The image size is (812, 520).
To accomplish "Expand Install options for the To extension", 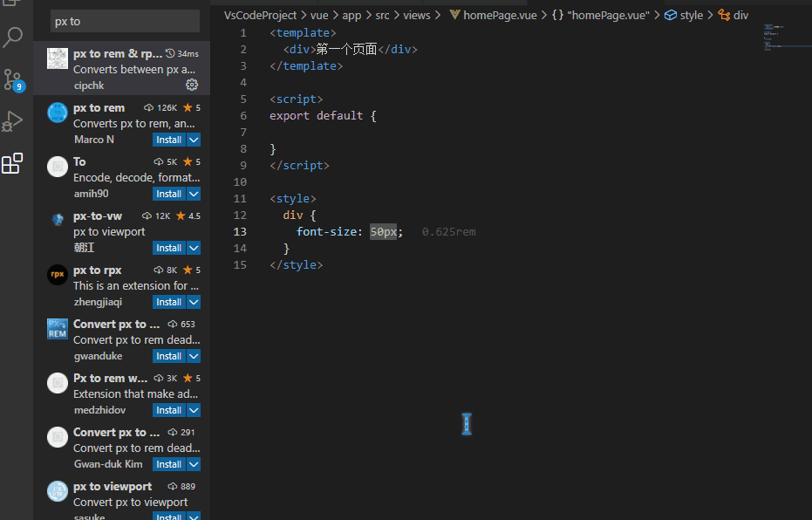I will (x=194, y=194).
